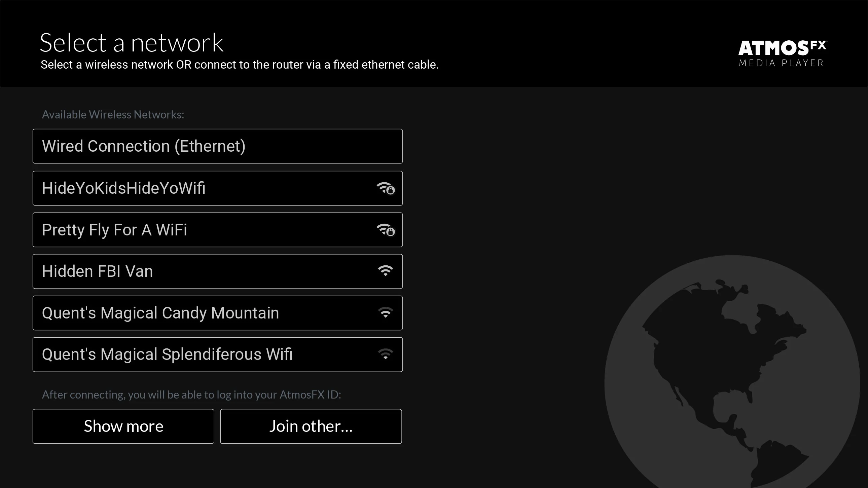Viewport: 868px width, 488px height.
Task: Click the AtmosFX wordmark logo
Action: click(782, 48)
